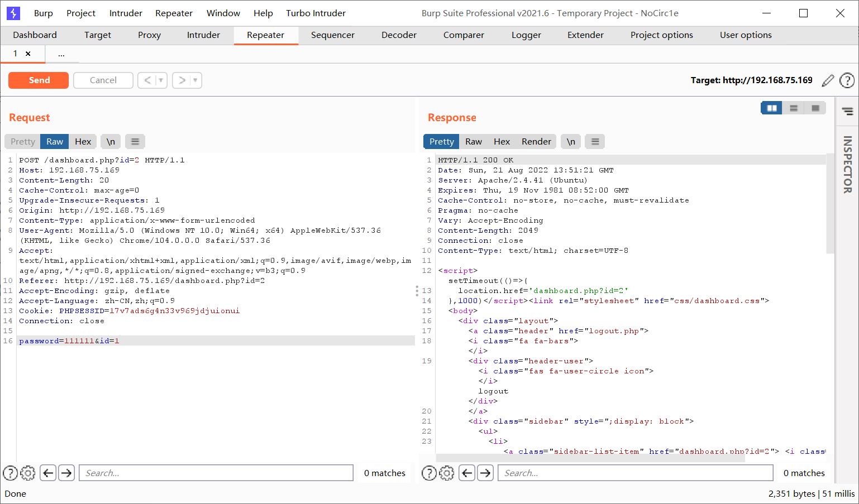Jump to previous request search match

(x=49, y=473)
